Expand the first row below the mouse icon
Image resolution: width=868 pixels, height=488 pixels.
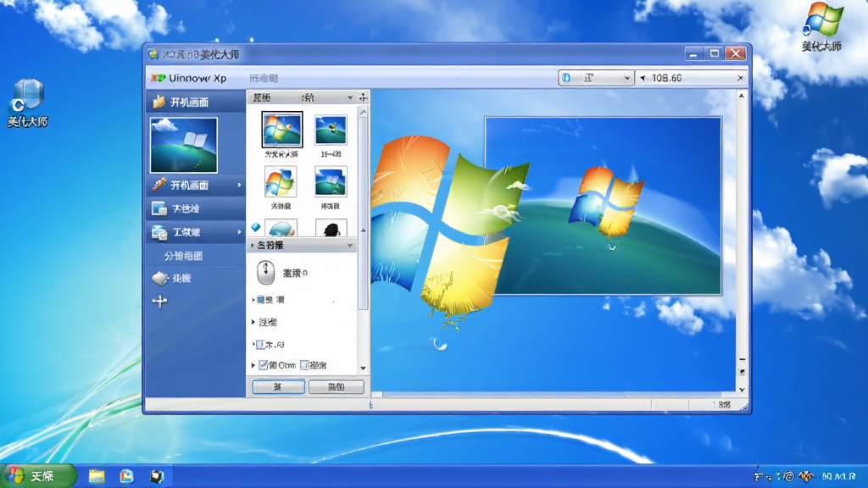pos(253,300)
